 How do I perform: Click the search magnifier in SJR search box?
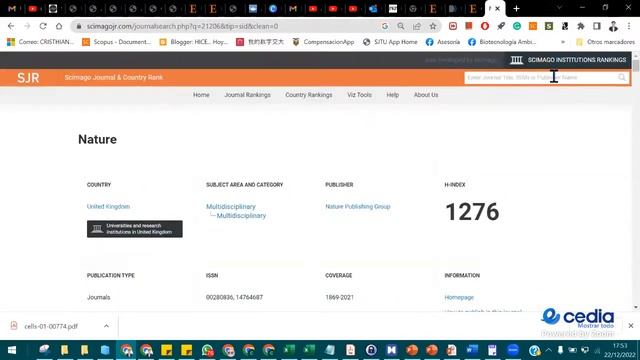click(x=622, y=78)
